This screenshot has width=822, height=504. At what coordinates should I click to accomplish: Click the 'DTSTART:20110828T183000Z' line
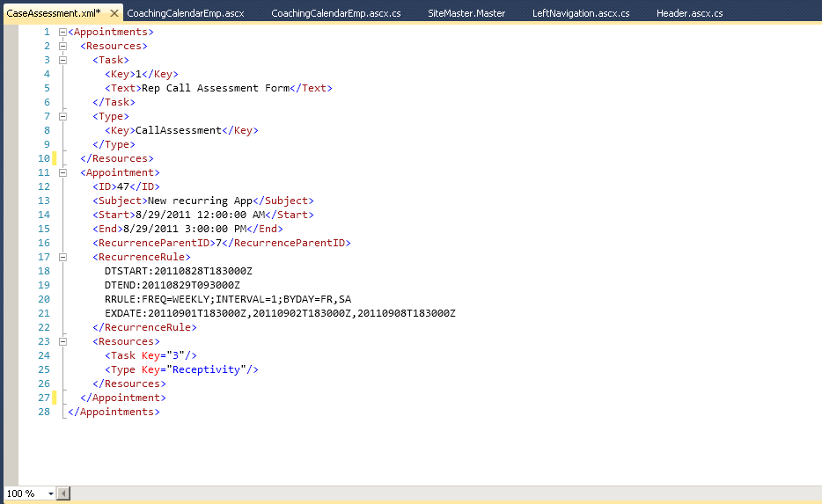(x=179, y=271)
